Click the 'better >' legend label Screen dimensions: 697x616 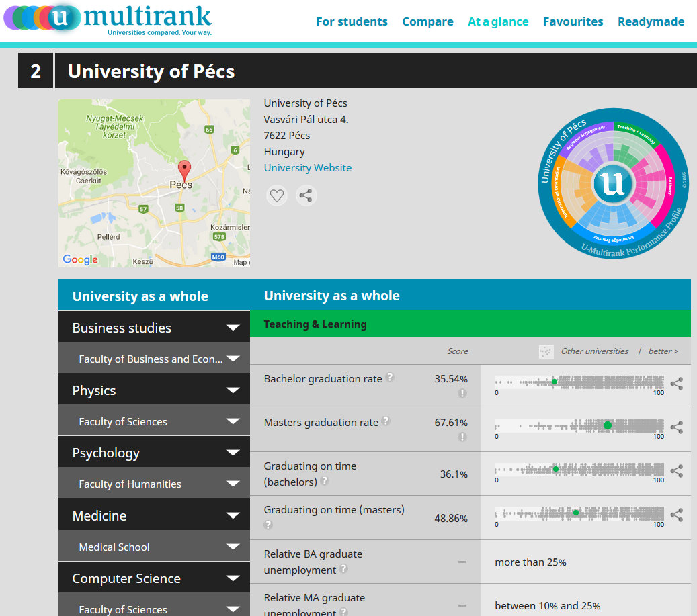point(663,351)
